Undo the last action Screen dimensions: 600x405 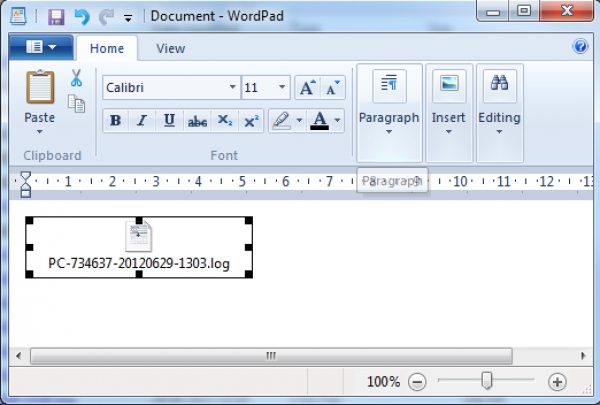(x=82, y=17)
